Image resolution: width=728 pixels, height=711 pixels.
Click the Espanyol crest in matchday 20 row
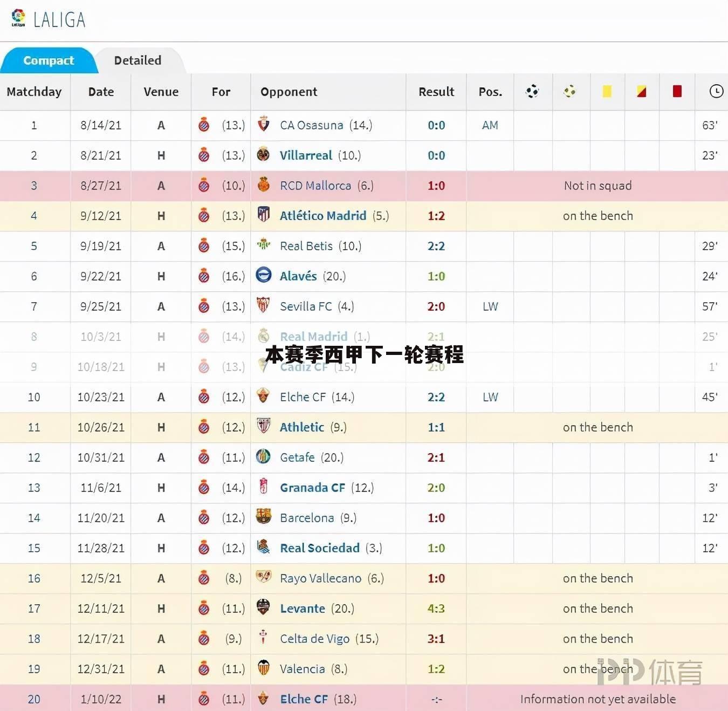coord(204,699)
